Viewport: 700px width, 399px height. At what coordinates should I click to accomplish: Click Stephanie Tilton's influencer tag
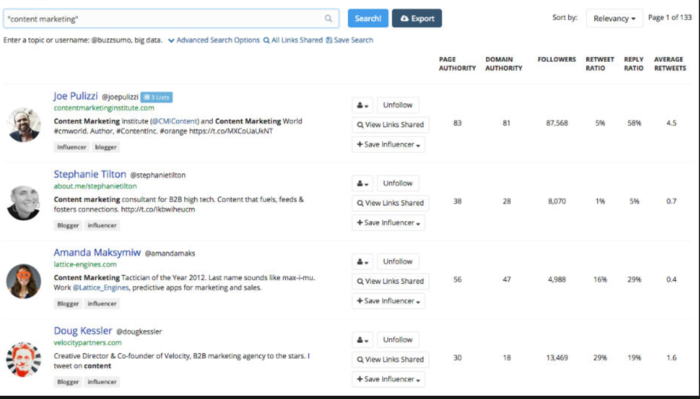pos(102,225)
